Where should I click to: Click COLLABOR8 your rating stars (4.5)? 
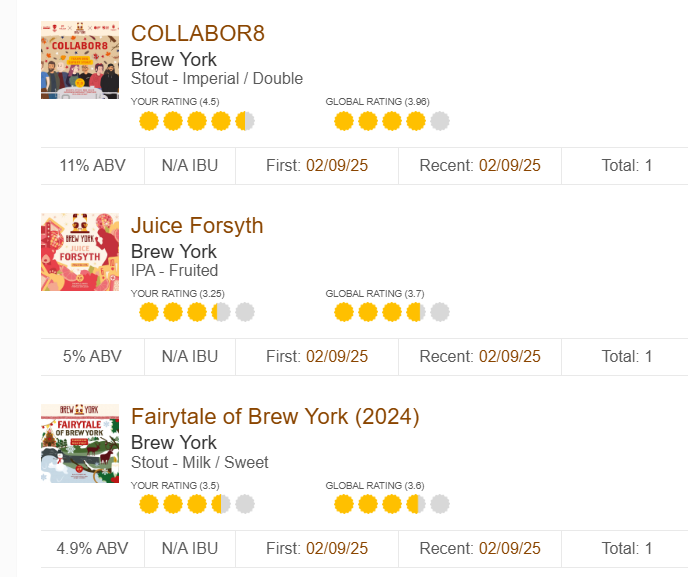coord(197,122)
